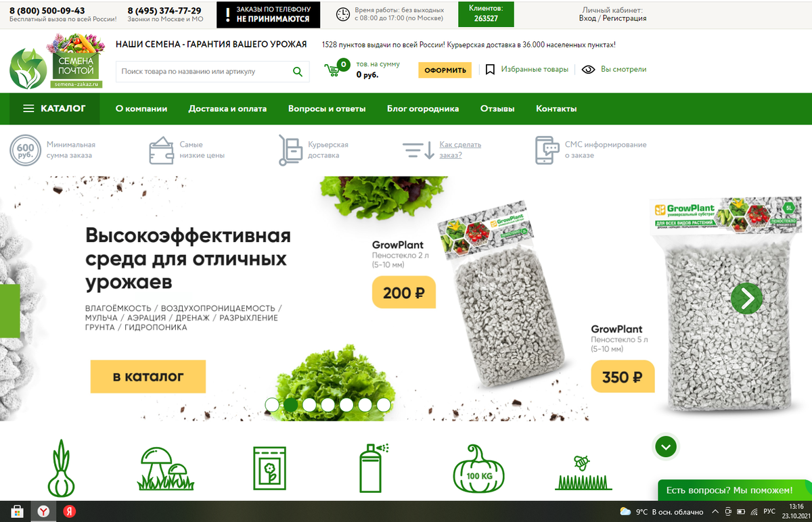Screen dimensions: 812x522
Task: Choose the 100 KG pumpkin icon
Action: pos(479,468)
